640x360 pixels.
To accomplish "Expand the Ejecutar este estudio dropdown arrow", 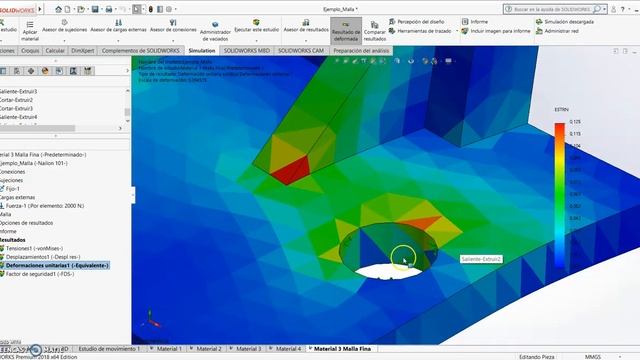I will [256, 40].
